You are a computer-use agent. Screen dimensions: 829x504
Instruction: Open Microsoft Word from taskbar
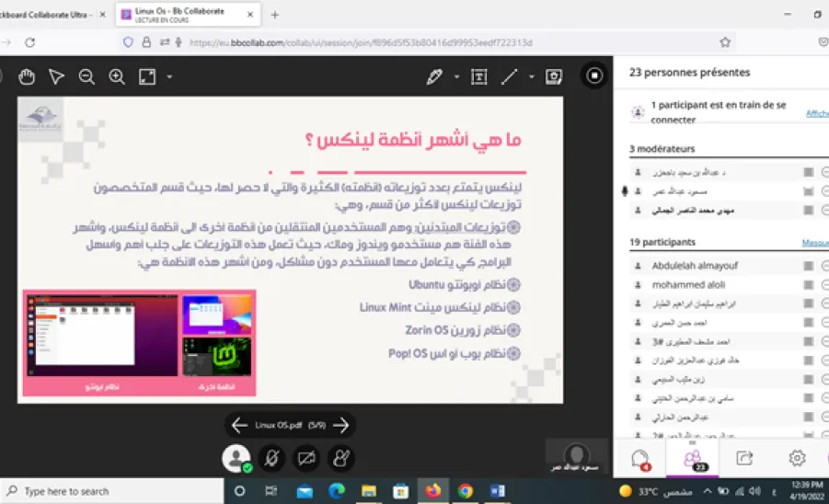point(498,491)
